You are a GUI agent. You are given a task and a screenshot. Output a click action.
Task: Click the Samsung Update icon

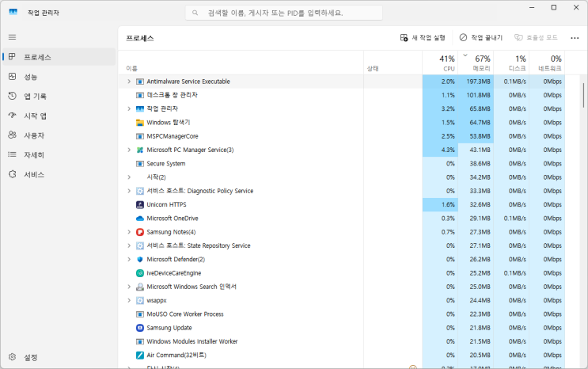(x=140, y=328)
